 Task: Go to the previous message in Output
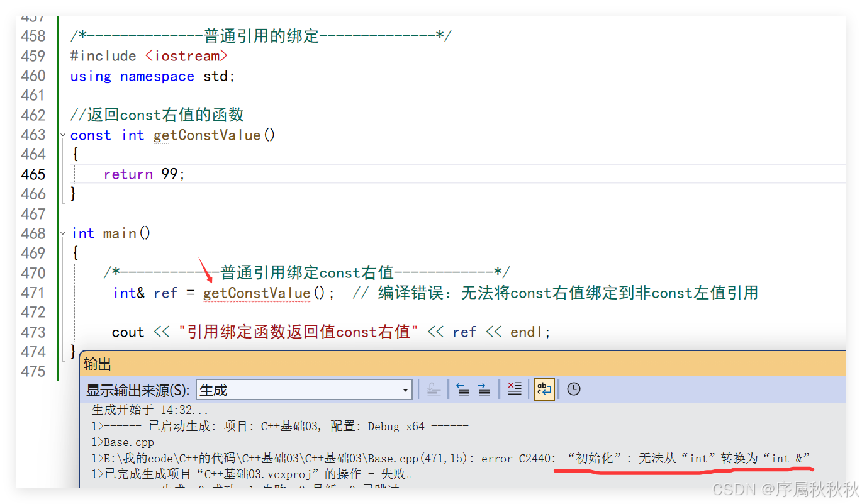pos(463,389)
